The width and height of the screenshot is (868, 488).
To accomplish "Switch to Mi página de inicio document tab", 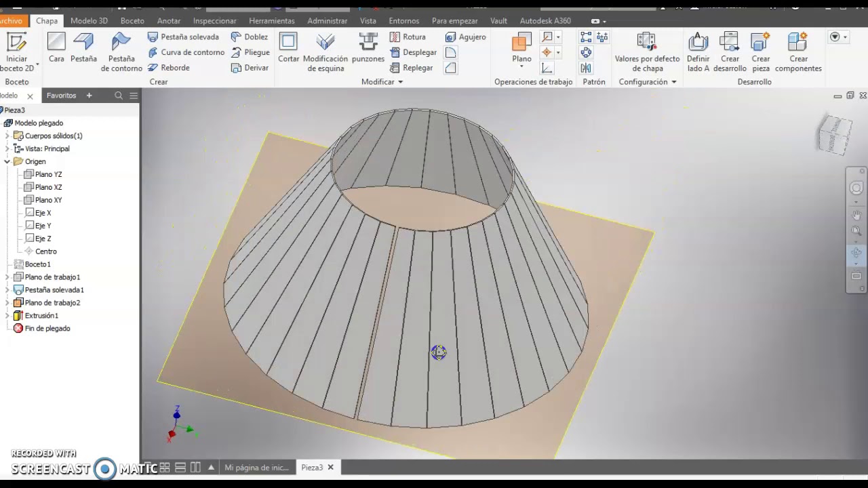I will [x=256, y=468].
